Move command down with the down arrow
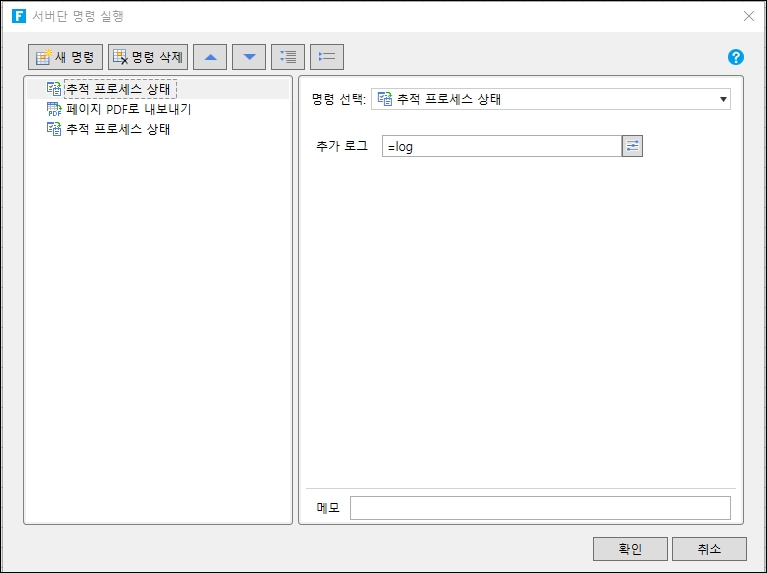Viewport: 767px width, 573px height. pyautogui.click(x=249, y=57)
